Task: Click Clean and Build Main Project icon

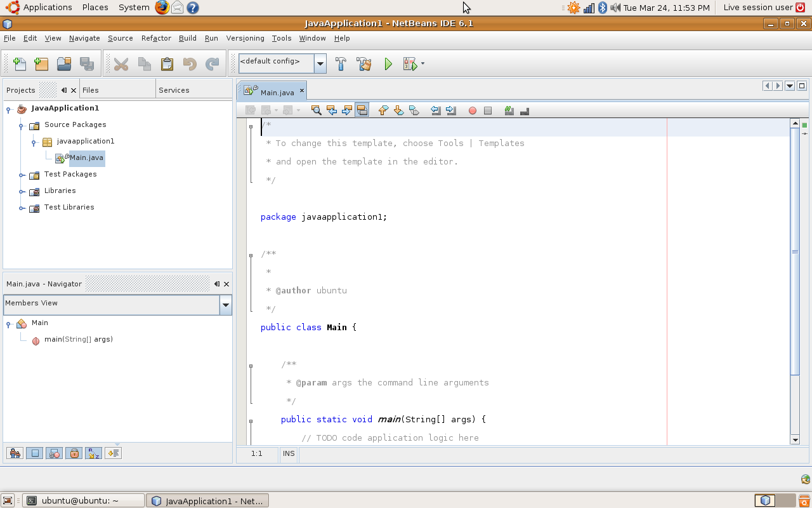Action: click(x=363, y=63)
